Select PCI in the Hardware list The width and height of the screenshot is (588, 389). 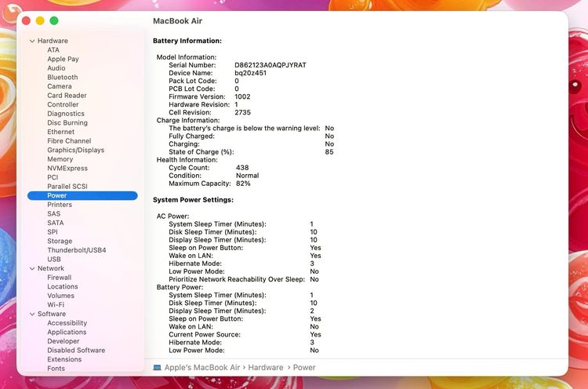click(53, 177)
